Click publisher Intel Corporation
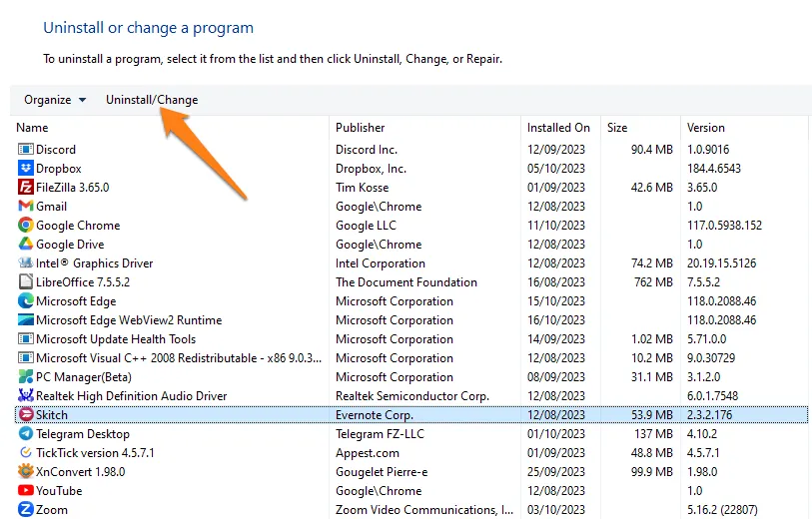 click(x=381, y=263)
